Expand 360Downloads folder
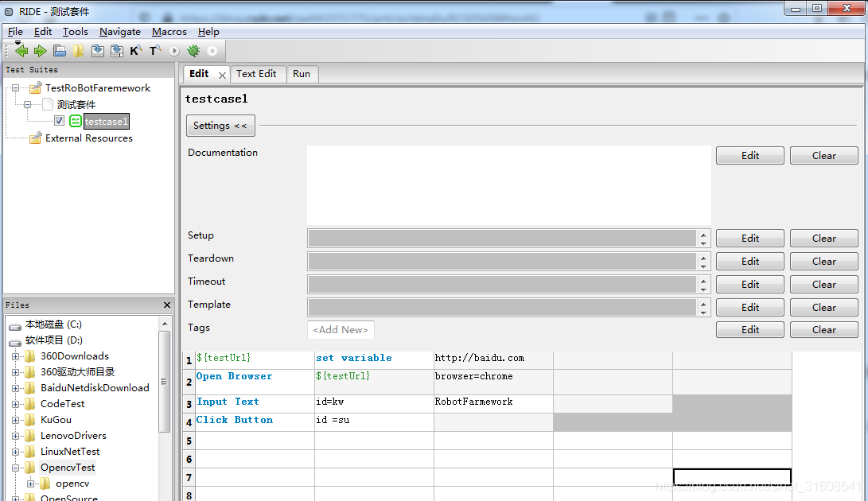 point(15,356)
